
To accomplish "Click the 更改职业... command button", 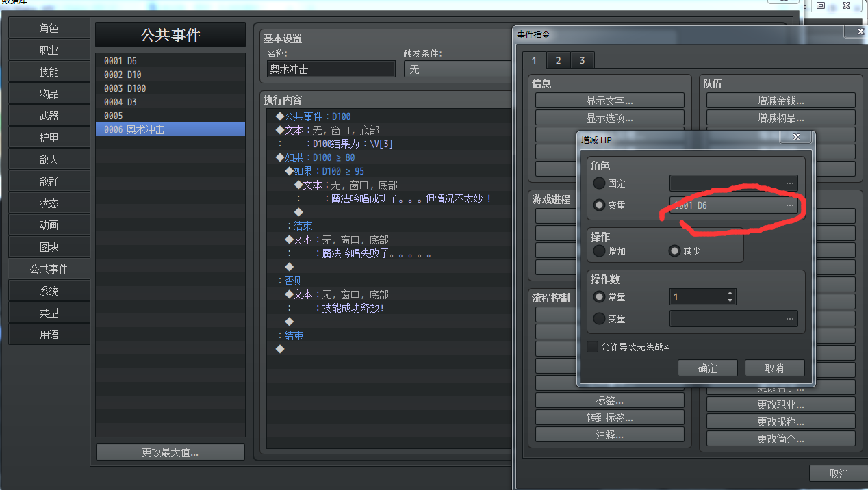I will click(x=781, y=404).
